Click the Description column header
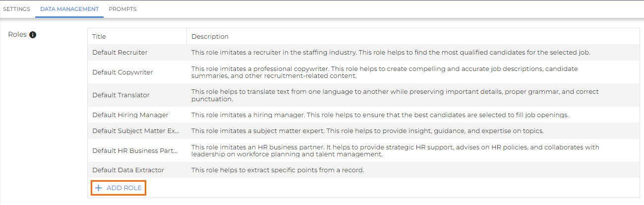This screenshot has height=205, width=644. point(210,36)
